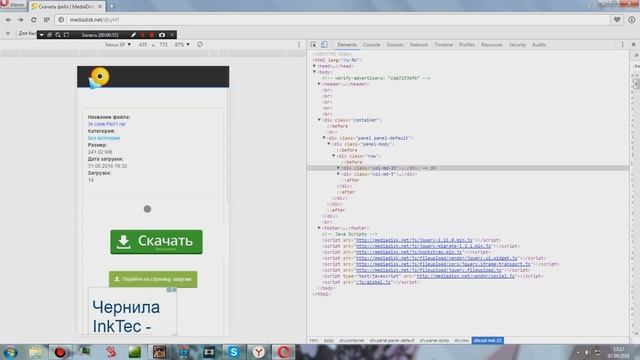Select the highlighted col-md-15 div row
This screenshot has height=360, width=640.
(x=468, y=168)
